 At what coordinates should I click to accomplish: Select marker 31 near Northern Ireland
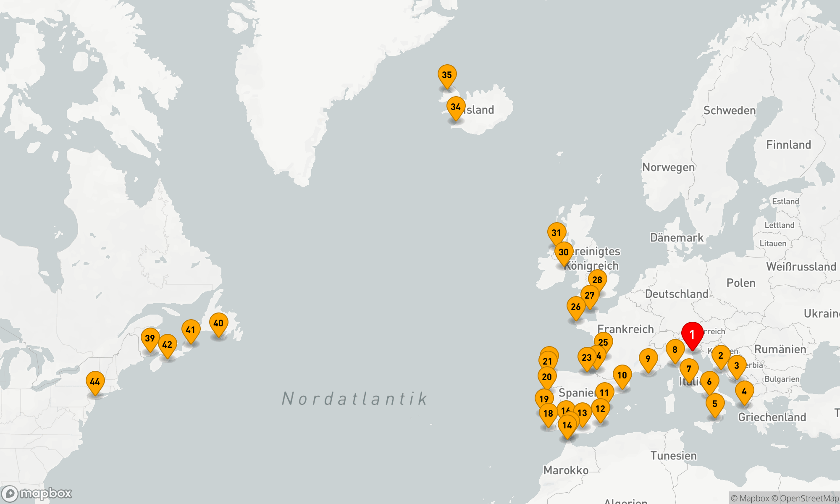tap(556, 233)
